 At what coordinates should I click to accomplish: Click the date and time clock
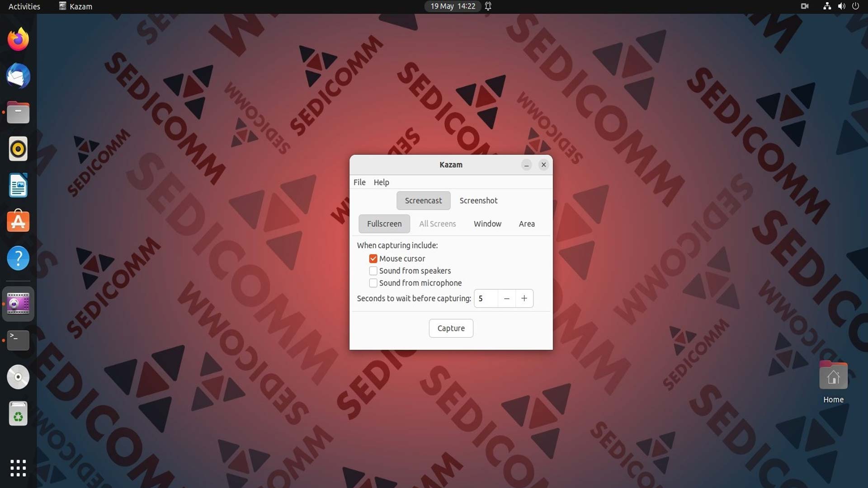click(453, 6)
